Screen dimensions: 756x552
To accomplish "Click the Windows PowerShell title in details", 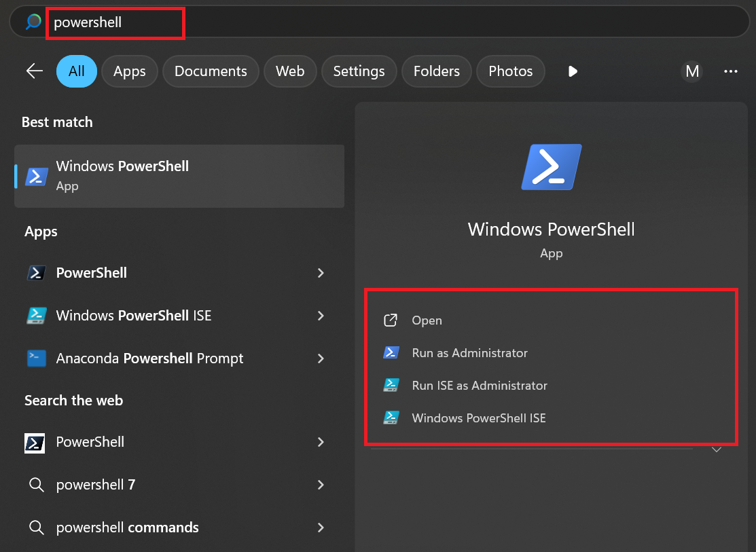I will [551, 229].
